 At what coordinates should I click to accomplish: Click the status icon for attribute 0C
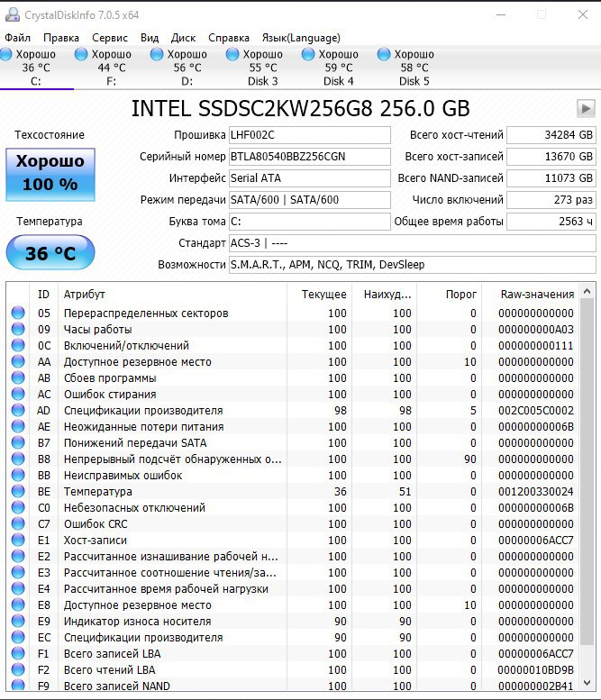(x=18, y=346)
